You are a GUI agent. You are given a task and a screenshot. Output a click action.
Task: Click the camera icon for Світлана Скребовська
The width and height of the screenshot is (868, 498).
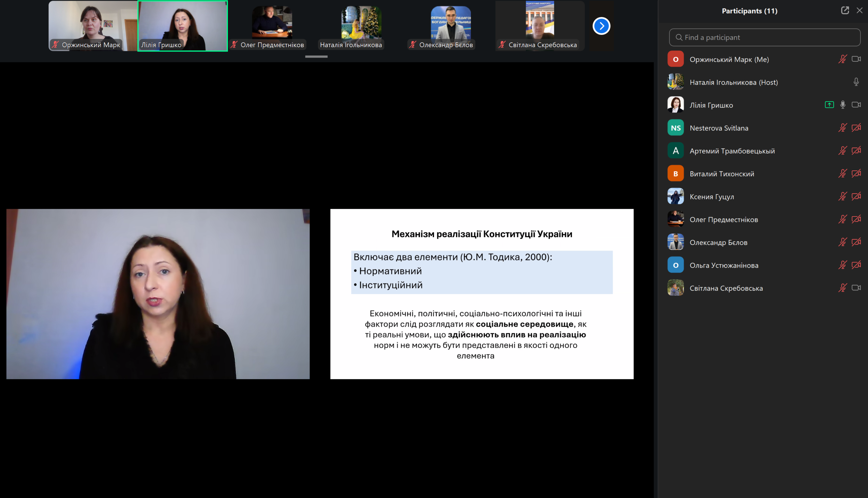point(856,288)
